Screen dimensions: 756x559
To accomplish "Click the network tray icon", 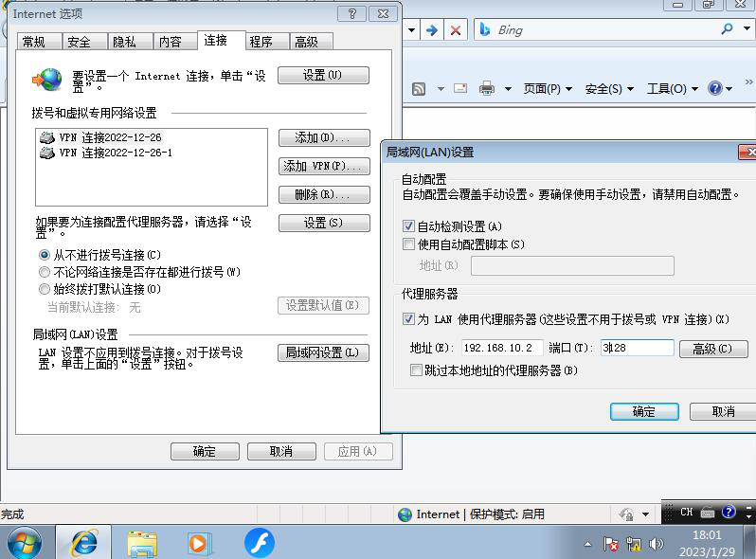I will pos(633,544).
